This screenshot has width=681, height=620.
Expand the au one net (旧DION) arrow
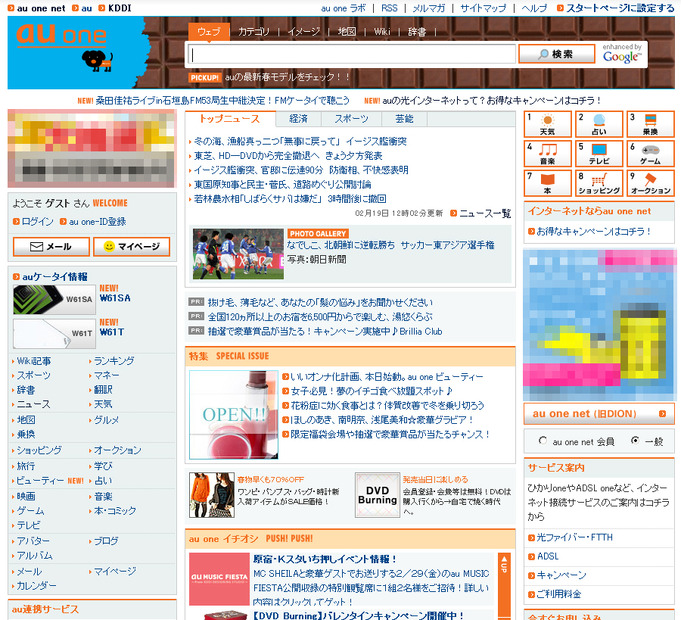663,414
